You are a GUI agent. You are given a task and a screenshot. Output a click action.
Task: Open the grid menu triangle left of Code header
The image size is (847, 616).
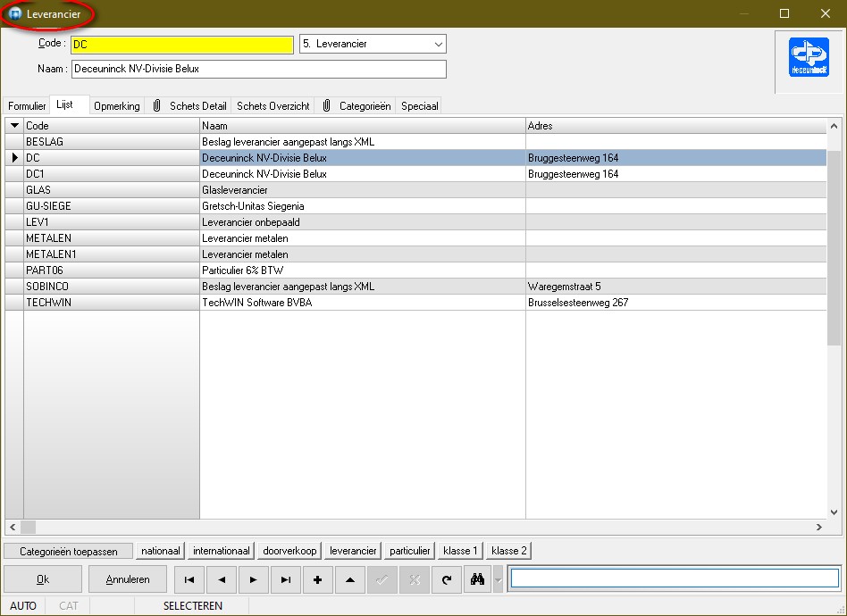14,125
